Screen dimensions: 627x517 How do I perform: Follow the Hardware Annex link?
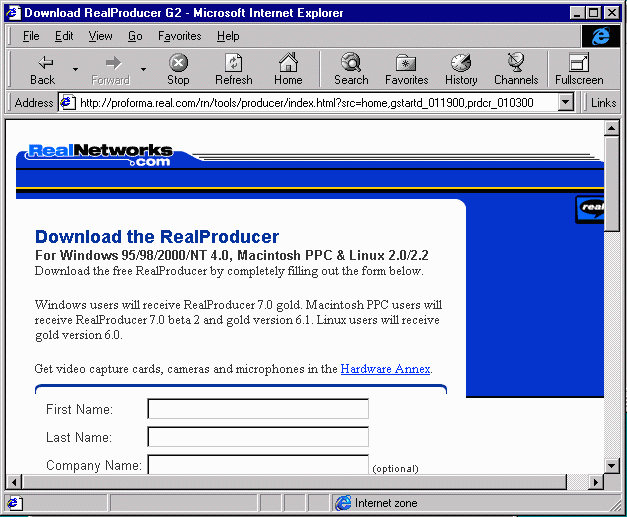pyautogui.click(x=385, y=369)
